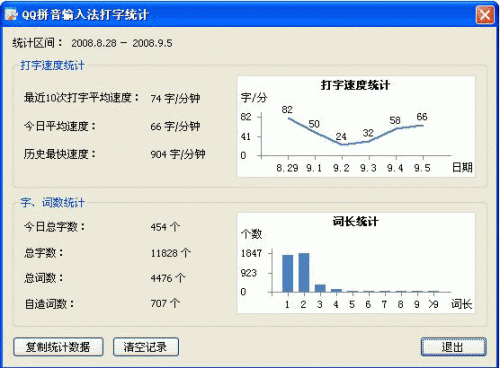Close the QQ拼音输入法打字统计 window

(485, 15)
